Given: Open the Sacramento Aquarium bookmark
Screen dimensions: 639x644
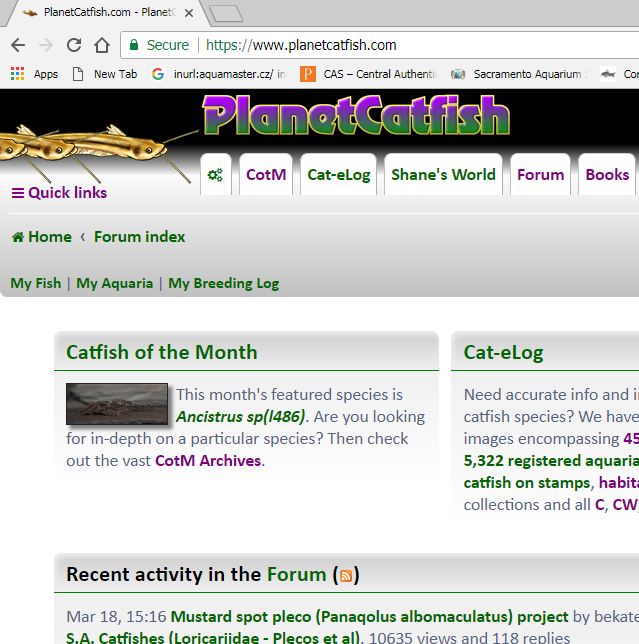Looking at the screenshot, I should click(x=519, y=74).
